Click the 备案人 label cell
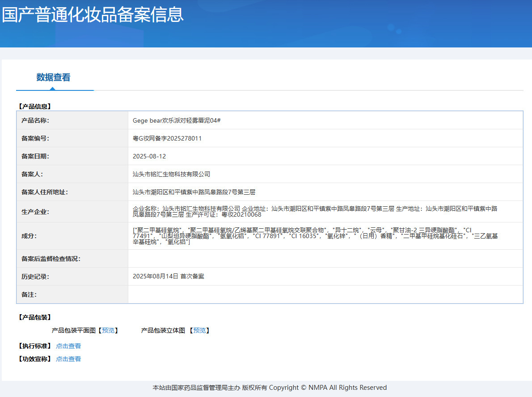Screen dimensions: 532x397 tap(72, 174)
